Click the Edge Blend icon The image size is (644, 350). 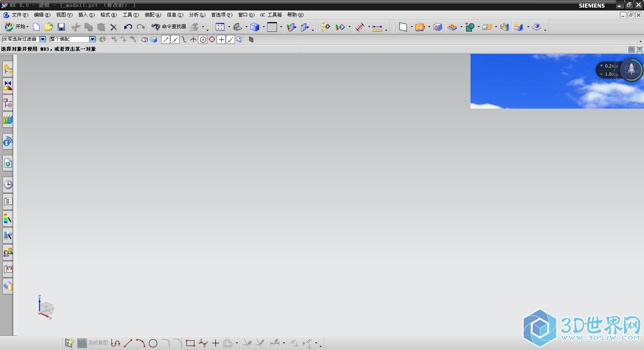519,27
